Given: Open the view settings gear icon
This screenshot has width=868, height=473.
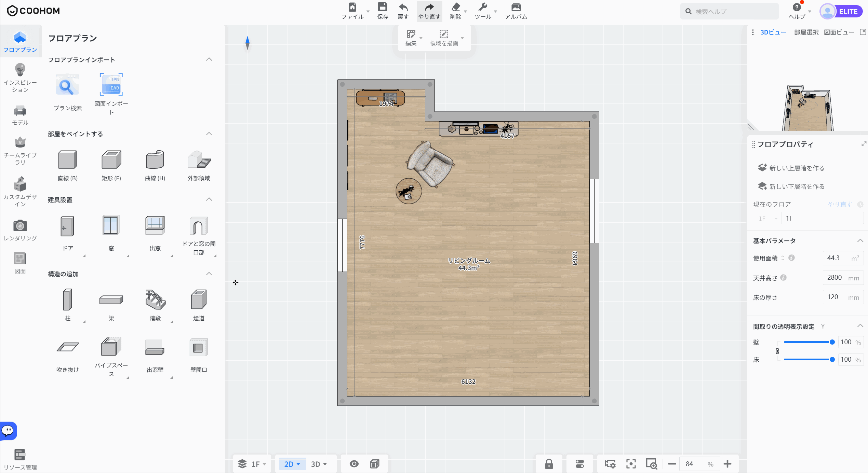Looking at the screenshot, I should [610, 464].
